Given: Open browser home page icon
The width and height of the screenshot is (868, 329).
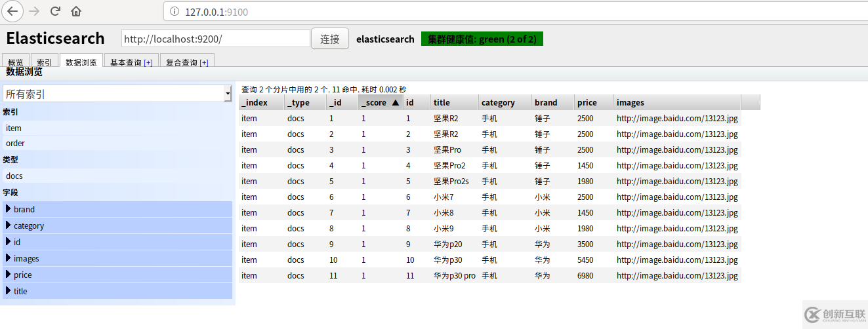Looking at the screenshot, I should click(76, 11).
